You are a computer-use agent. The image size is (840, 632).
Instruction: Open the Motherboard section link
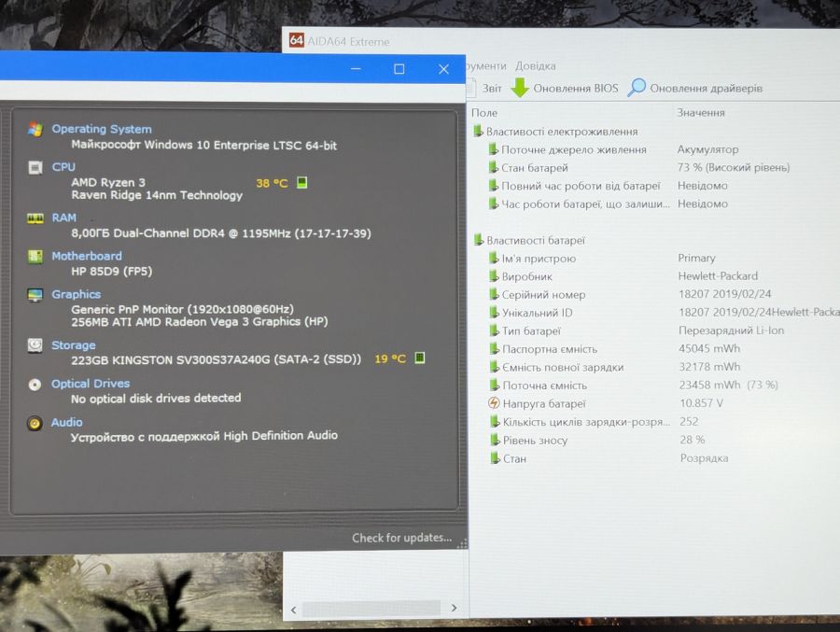[x=87, y=256]
